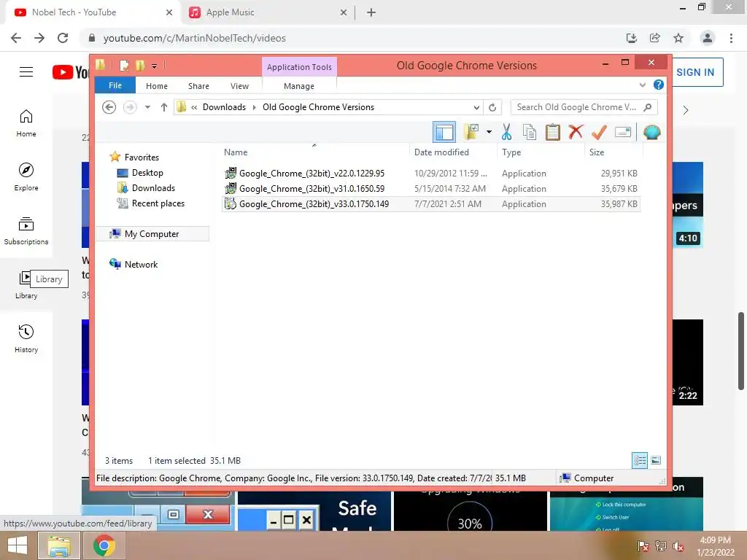Click Downloads in the address breadcrumb
This screenshot has width=747, height=560.
click(225, 107)
